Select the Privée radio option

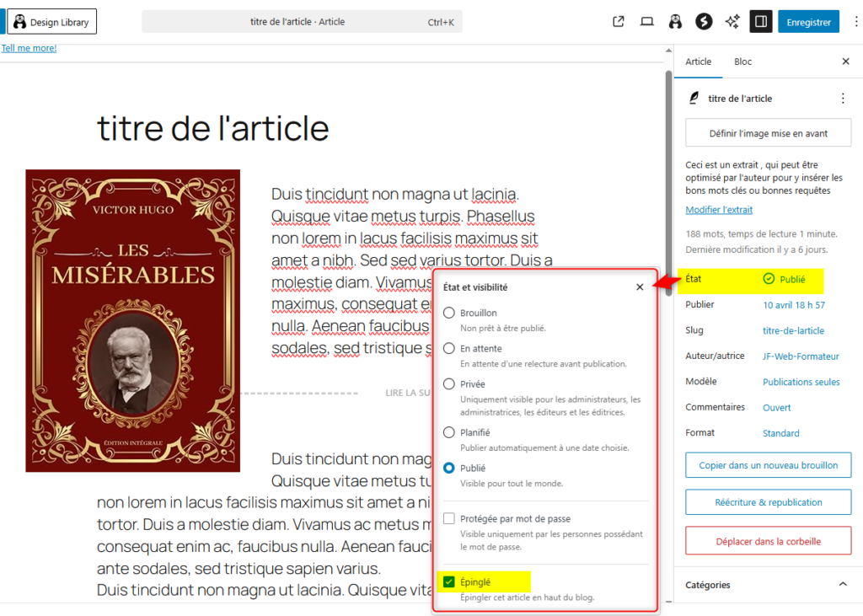(x=449, y=383)
